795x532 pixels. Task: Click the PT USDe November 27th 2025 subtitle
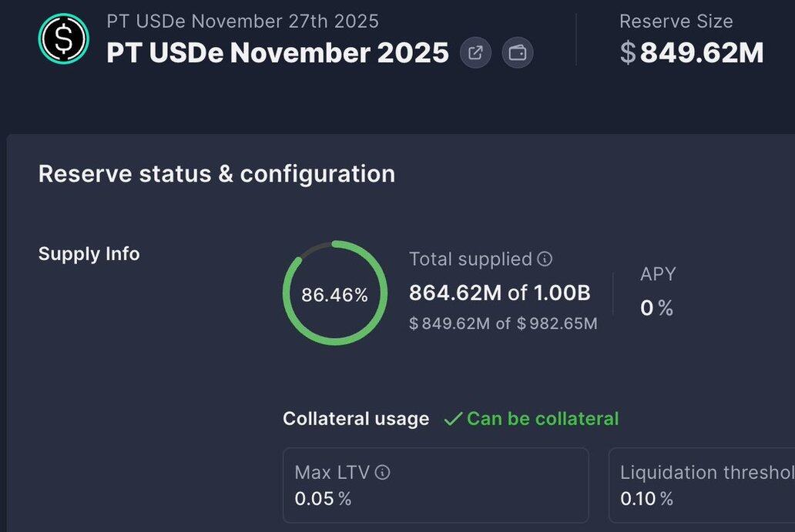243,22
